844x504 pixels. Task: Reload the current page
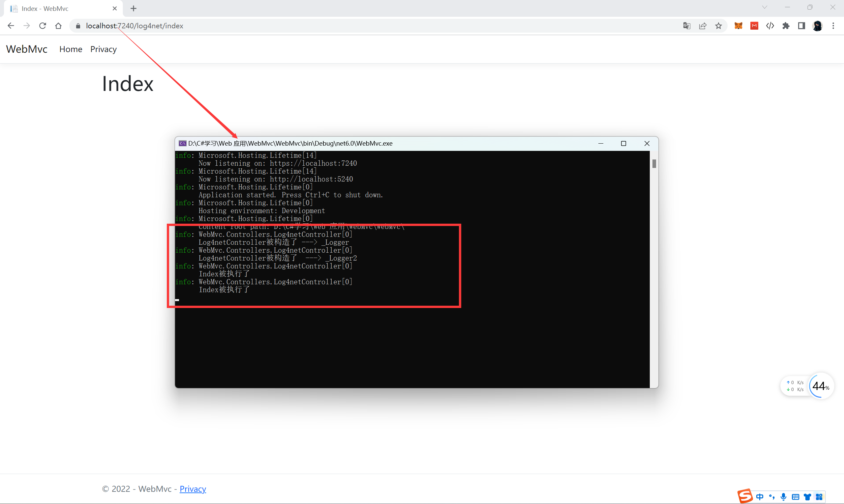click(x=43, y=26)
